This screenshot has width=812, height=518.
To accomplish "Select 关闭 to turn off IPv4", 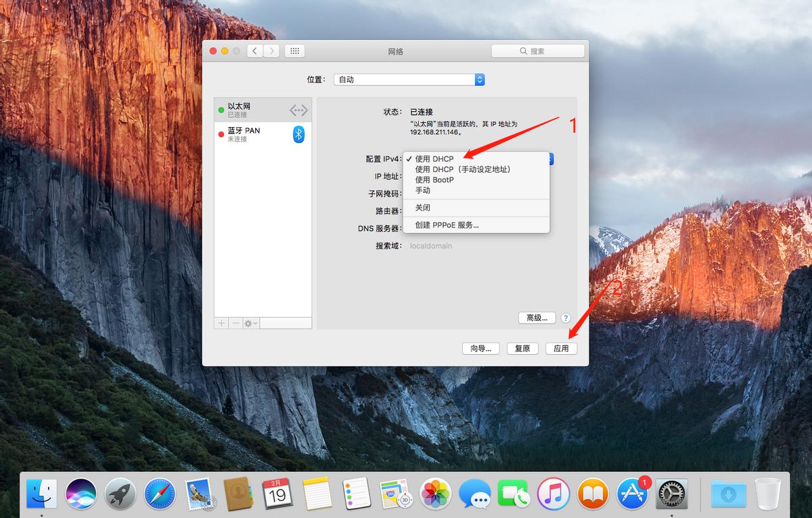I will pyautogui.click(x=423, y=208).
